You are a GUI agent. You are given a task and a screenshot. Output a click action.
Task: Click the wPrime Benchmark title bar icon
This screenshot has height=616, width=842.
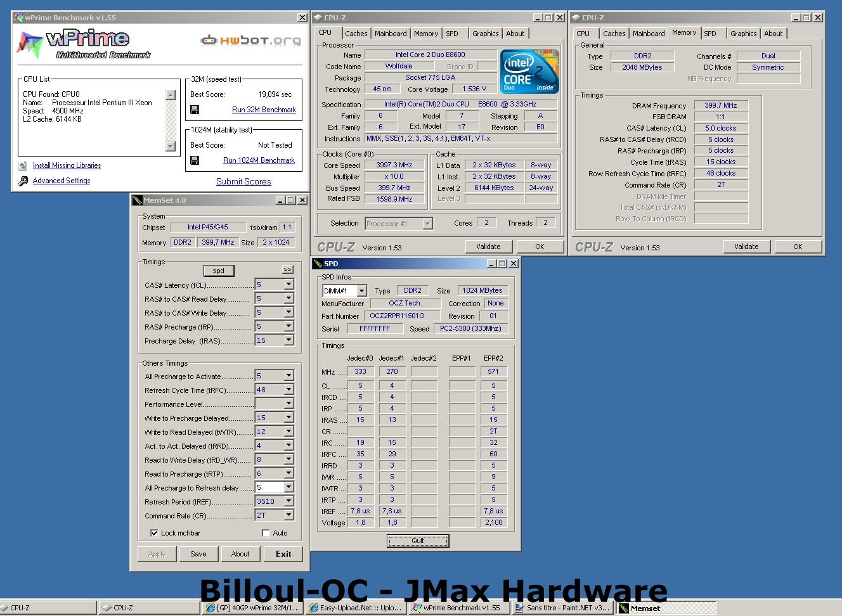coord(18,18)
